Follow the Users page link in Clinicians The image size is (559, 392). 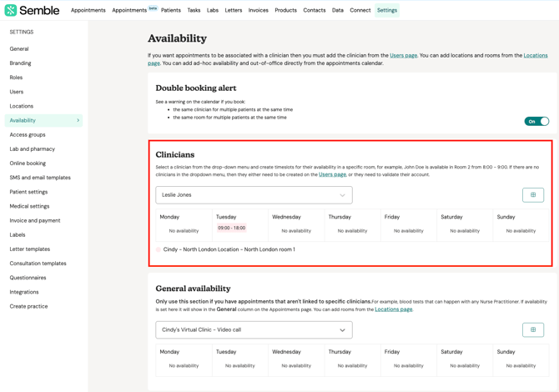(332, 174)
